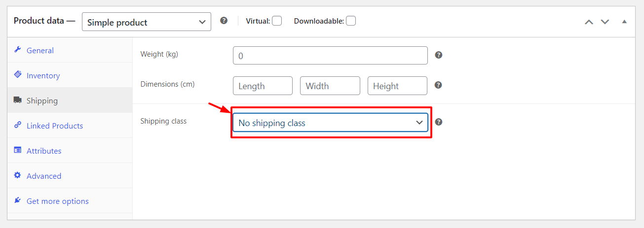Click the Attributes table icon

point(18,150)
